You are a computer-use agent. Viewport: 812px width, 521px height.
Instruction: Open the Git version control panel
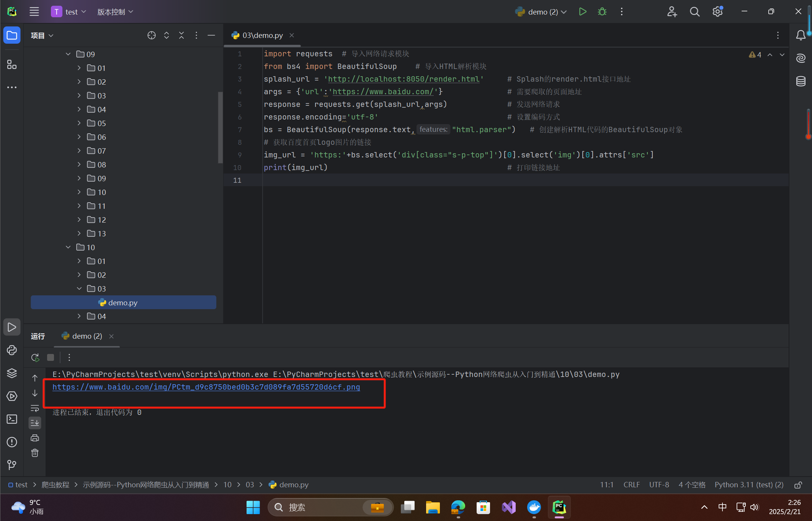tap(12, 465)
